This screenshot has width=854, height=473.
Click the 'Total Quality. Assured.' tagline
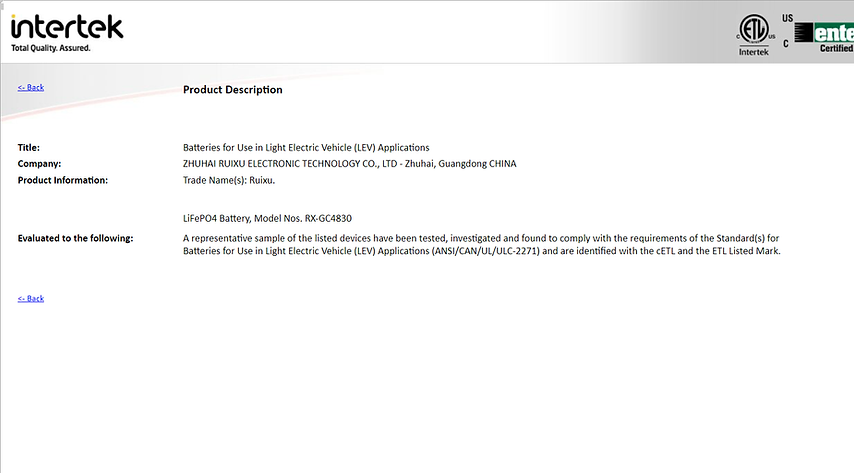point(51,48)
